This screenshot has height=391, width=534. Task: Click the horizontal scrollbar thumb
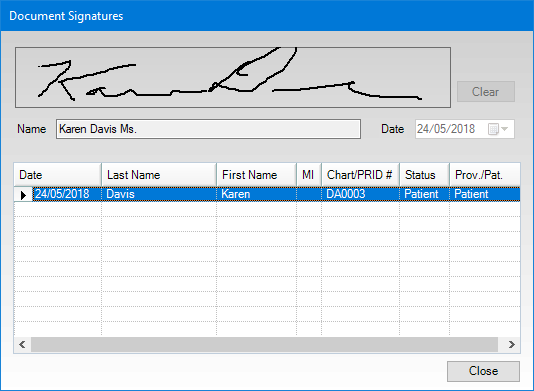(x=264, y=345)
